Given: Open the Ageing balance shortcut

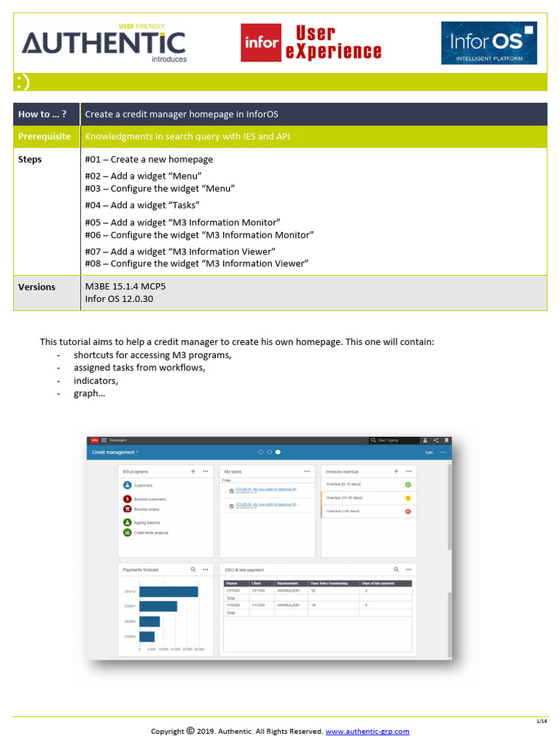Looking at the screenshot, I should (x=142, y=522).
